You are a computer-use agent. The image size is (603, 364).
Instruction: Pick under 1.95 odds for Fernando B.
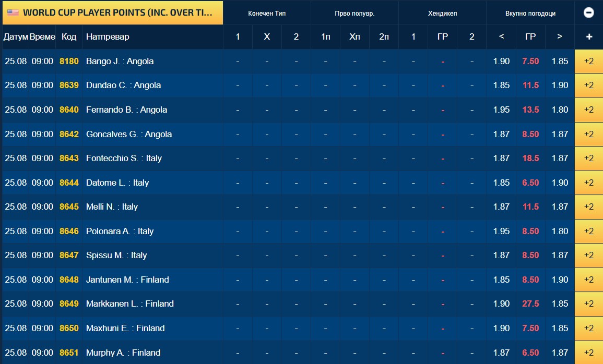502,110
